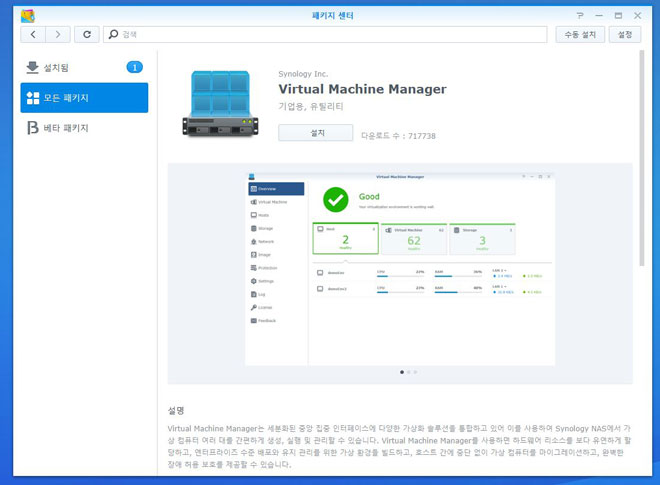
Task: Go back with the left arrow button
Action: [33, 35]
